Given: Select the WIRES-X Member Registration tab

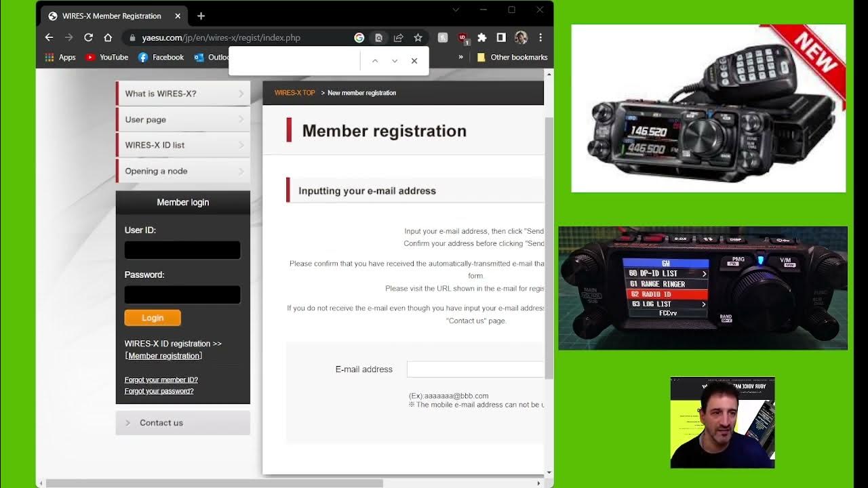Looking at the screenshot, I should 114,16.
